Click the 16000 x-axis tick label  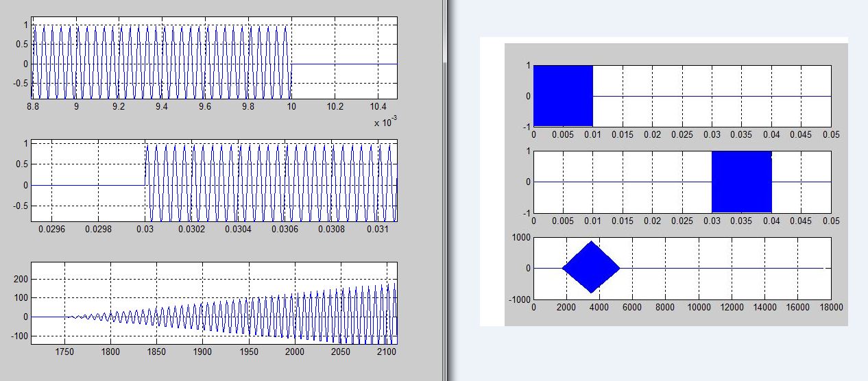coord(798,308)
